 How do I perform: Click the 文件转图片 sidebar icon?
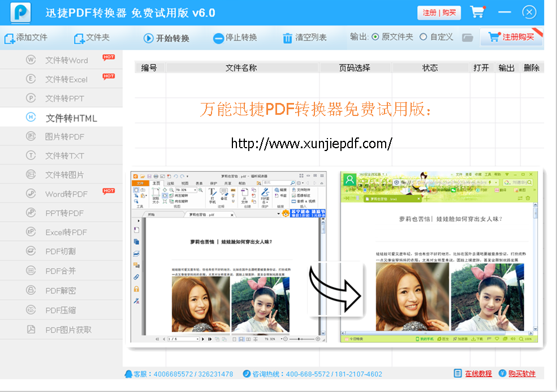[x=31, y=174]
